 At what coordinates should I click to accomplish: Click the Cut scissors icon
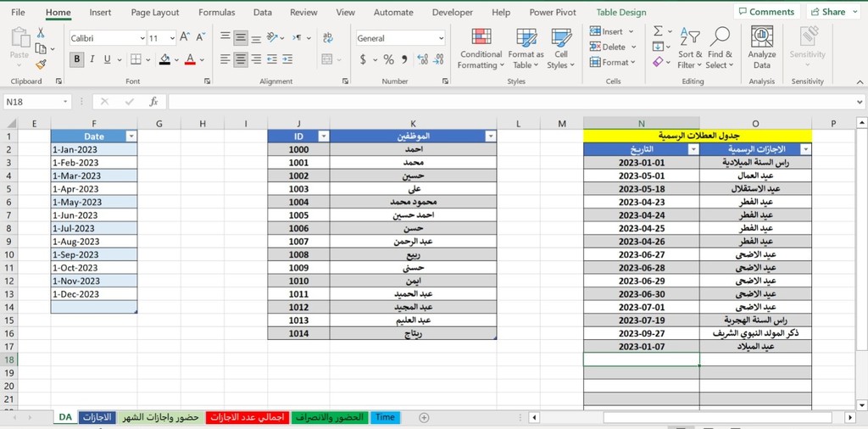pyautogui.click(x=41, y=33)
